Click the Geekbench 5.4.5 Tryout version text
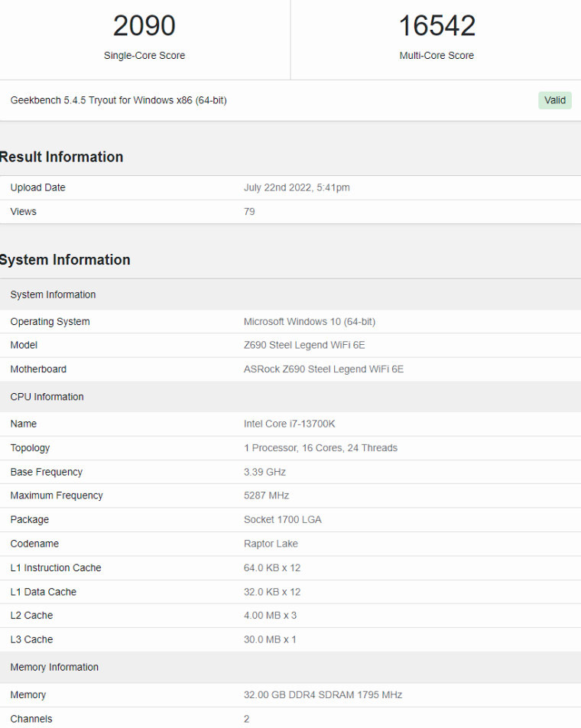Screen dimensions: 581x728 point(118,100)
